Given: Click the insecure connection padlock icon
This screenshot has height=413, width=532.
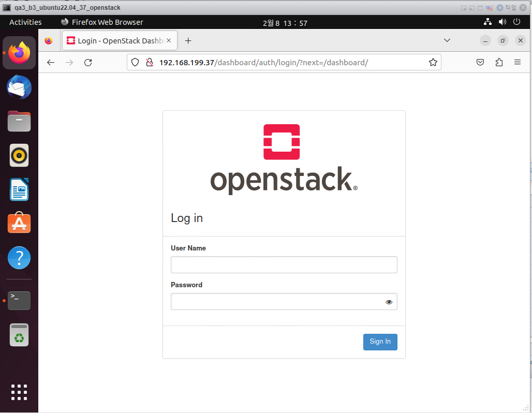Looking at the screenshot, I should (x=149, y=63).
